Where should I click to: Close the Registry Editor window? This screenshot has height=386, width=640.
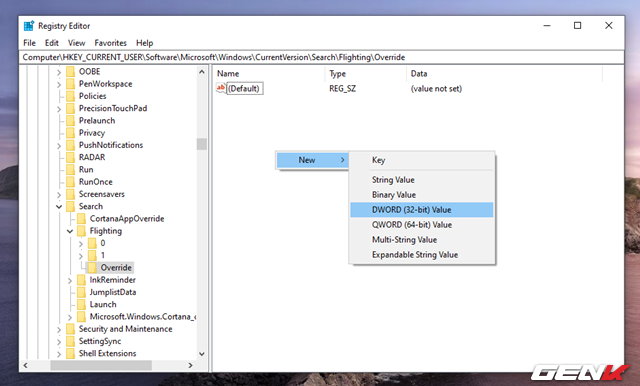(609, 25)
